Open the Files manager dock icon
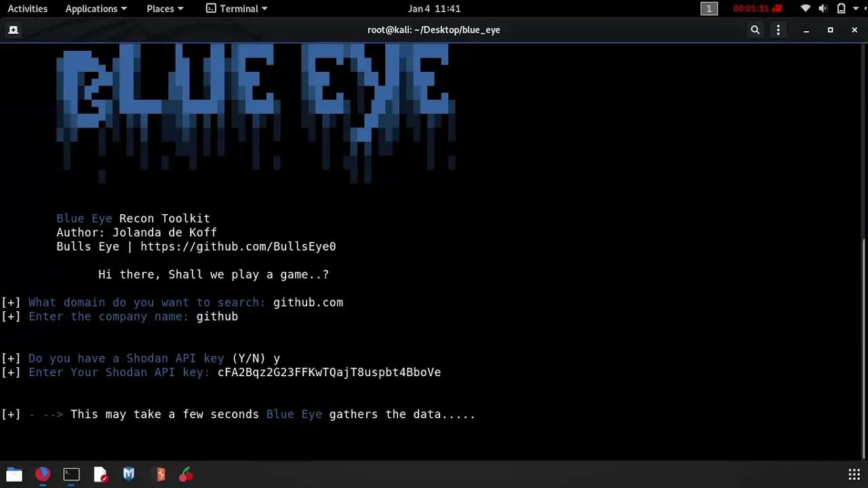The width and height of the screenshot is (868, 488). 14,474
